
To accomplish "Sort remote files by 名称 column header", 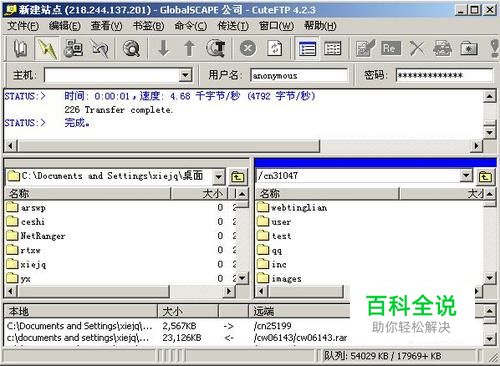I will [327, 194].
